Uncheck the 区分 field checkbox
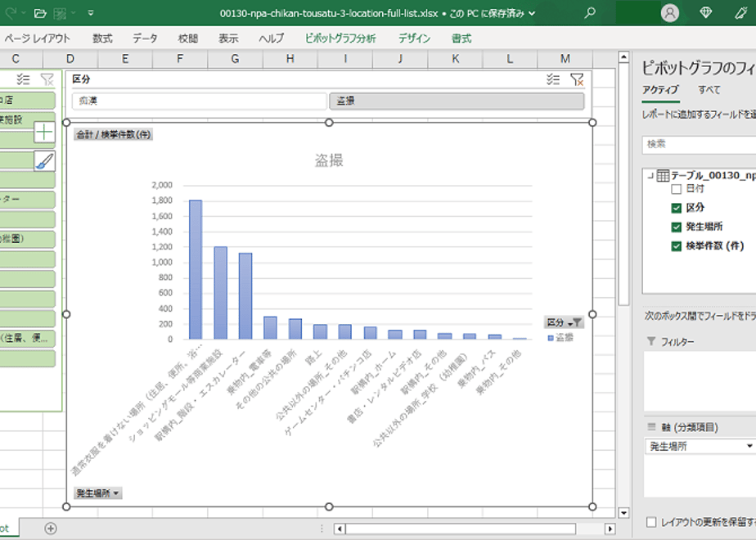756x540 pixels. point(676,208)
